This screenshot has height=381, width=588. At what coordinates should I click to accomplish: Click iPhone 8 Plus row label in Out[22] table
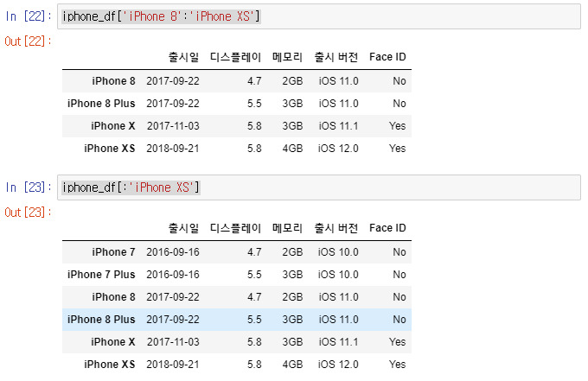101,104
